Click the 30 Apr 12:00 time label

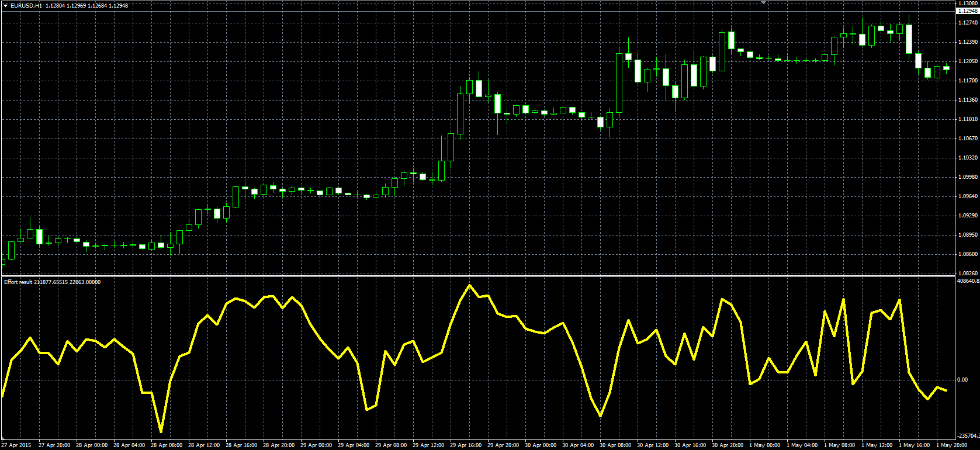point(653,445)
